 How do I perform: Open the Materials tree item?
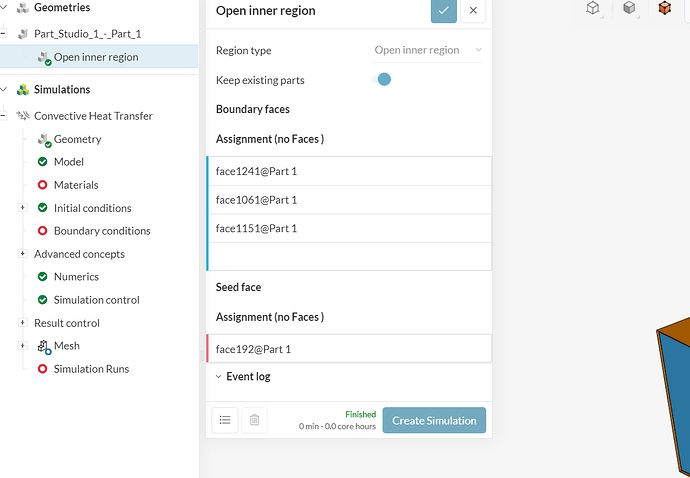click(x=76, y=185)
